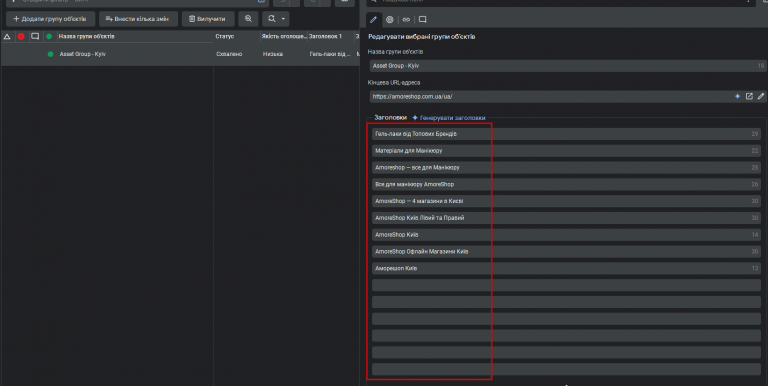Click the character counter 22 of Матеріали headline
Screen dimensions: 768x386
coord(755,151)
